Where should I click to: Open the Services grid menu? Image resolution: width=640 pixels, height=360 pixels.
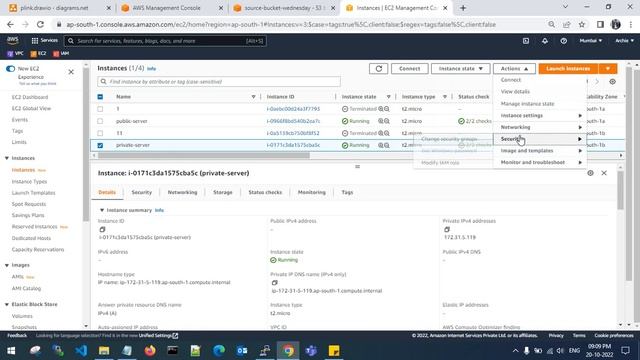(x=44, y=40)
